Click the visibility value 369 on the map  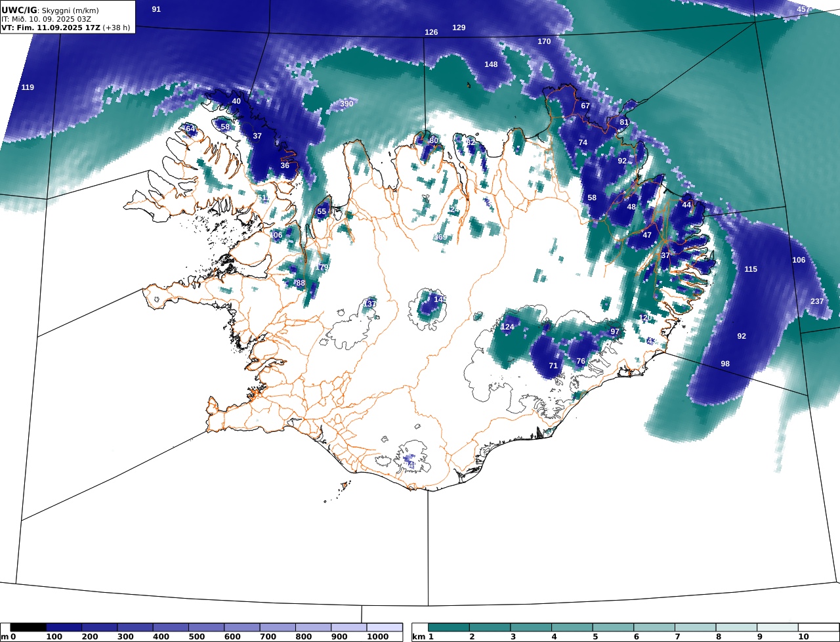click(441, 237)
